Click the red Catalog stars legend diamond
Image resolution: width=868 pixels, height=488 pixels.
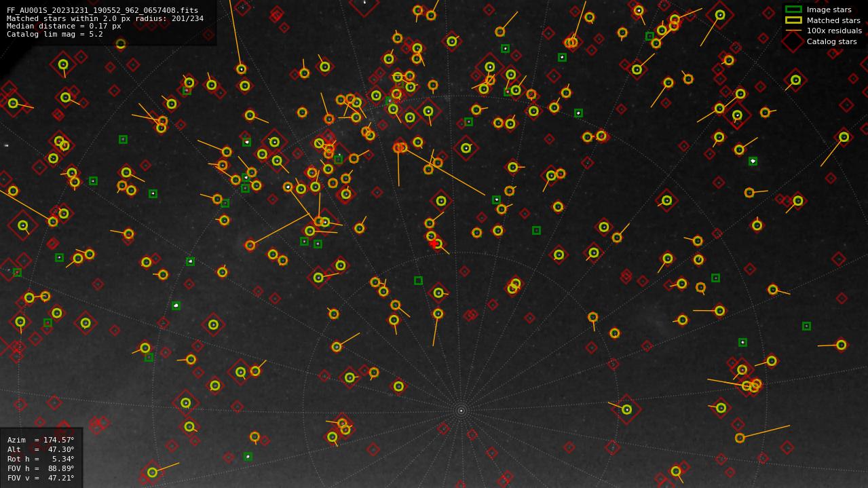coord(793,41)
